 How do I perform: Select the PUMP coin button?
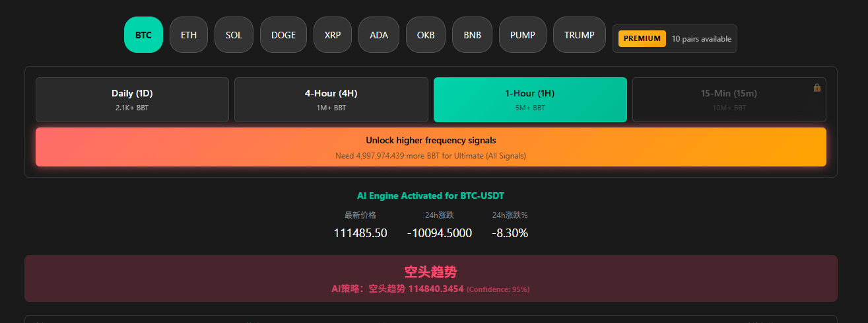coord(523,35)
